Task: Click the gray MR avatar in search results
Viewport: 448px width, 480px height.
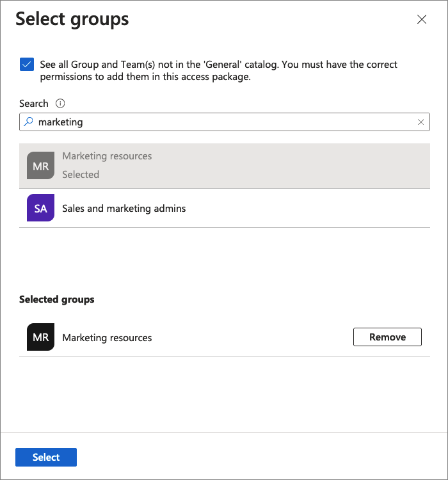Action: pos(40,166)
